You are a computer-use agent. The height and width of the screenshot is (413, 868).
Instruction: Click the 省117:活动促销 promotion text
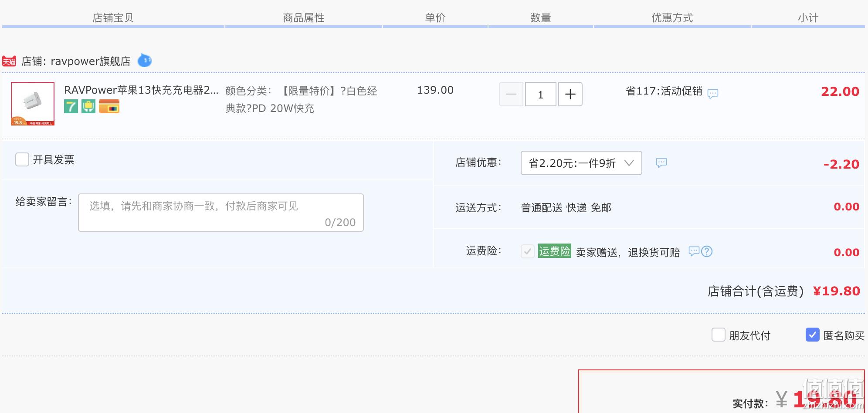(x=664, y=91)
